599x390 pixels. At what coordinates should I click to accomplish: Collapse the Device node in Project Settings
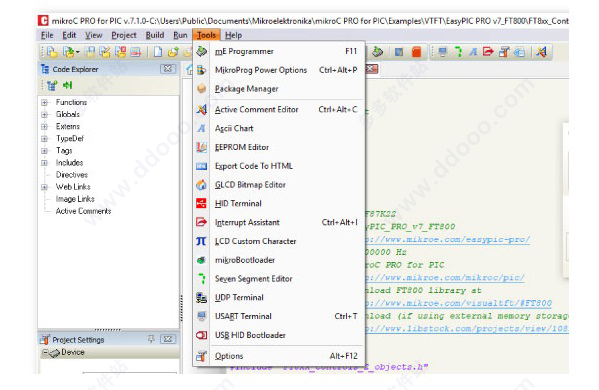45,352
